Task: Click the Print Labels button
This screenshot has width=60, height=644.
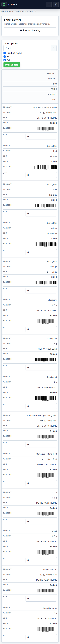Action: click(12, 65)
